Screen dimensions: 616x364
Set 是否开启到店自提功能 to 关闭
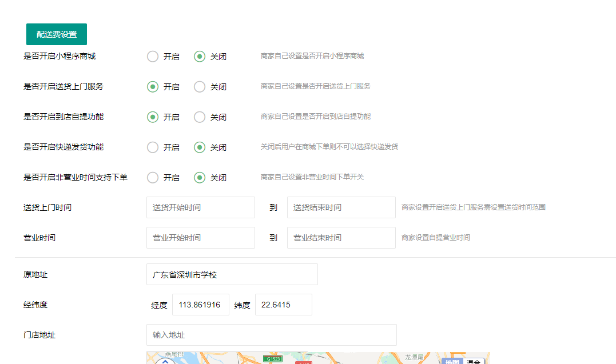(200, 117)
